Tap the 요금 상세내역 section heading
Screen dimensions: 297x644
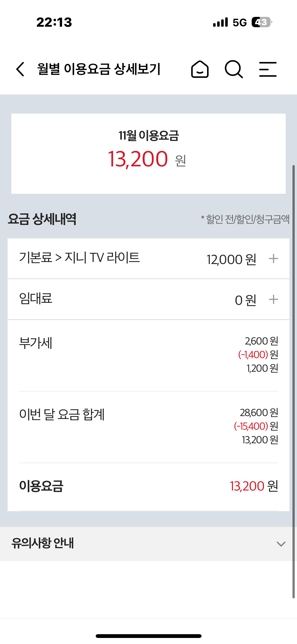coord(42,219)
